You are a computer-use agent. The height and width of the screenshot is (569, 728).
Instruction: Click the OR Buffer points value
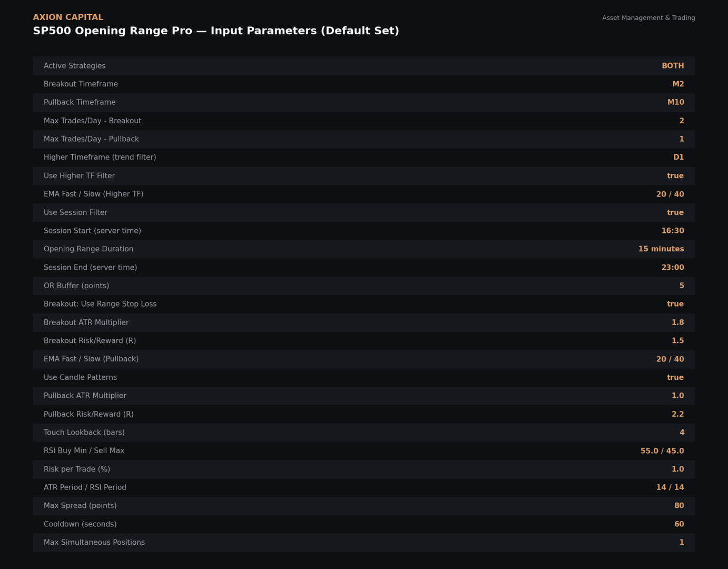point(682,286)
